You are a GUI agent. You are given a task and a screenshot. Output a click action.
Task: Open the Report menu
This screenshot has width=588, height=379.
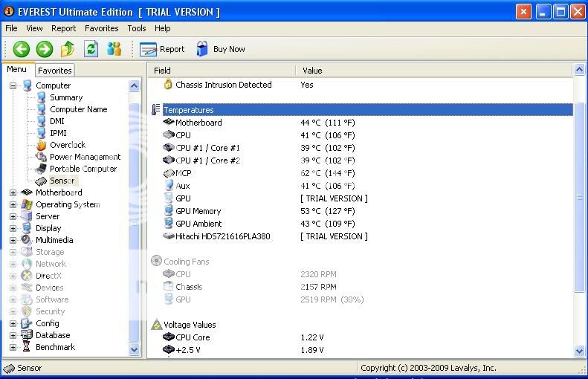[x=63, y=28]
